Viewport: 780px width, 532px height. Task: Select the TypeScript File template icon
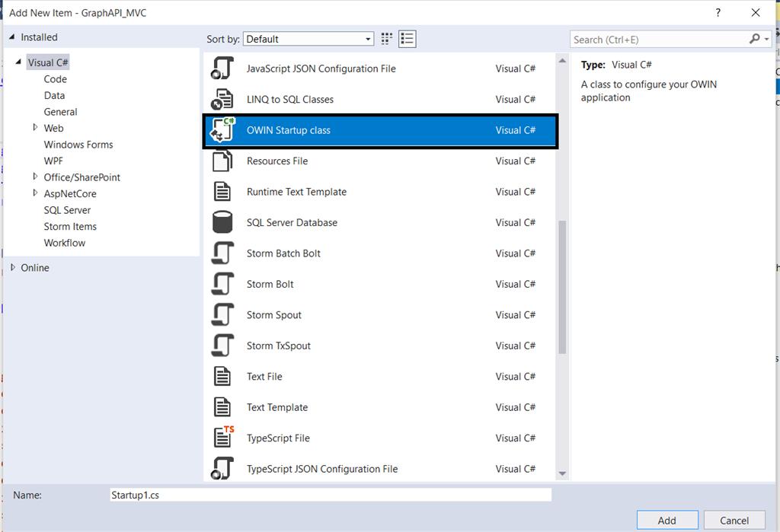222,438
